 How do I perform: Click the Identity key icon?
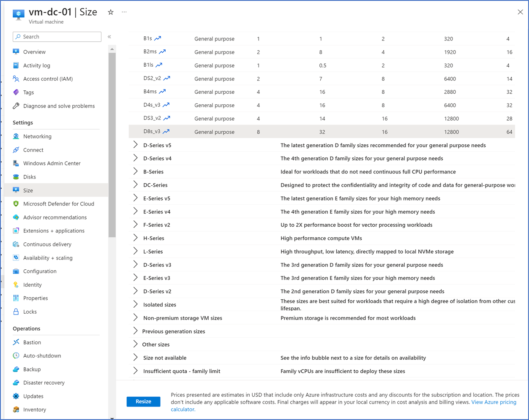click(16, 285)
